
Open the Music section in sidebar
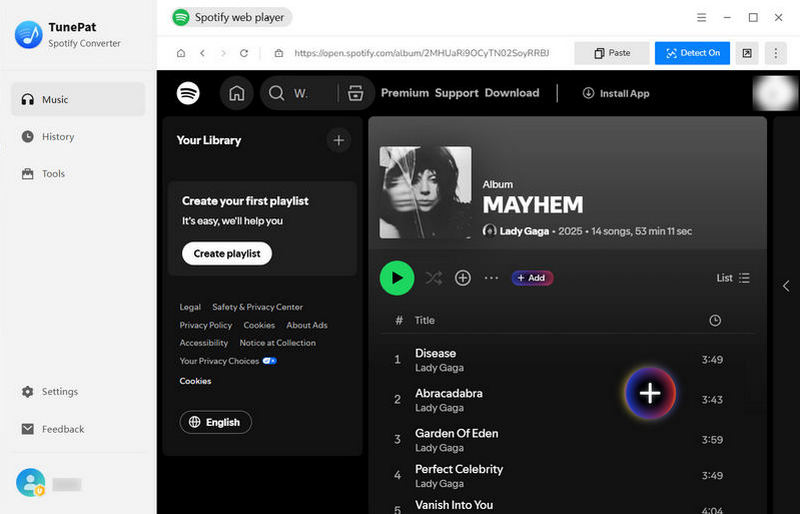pos(78,100)
